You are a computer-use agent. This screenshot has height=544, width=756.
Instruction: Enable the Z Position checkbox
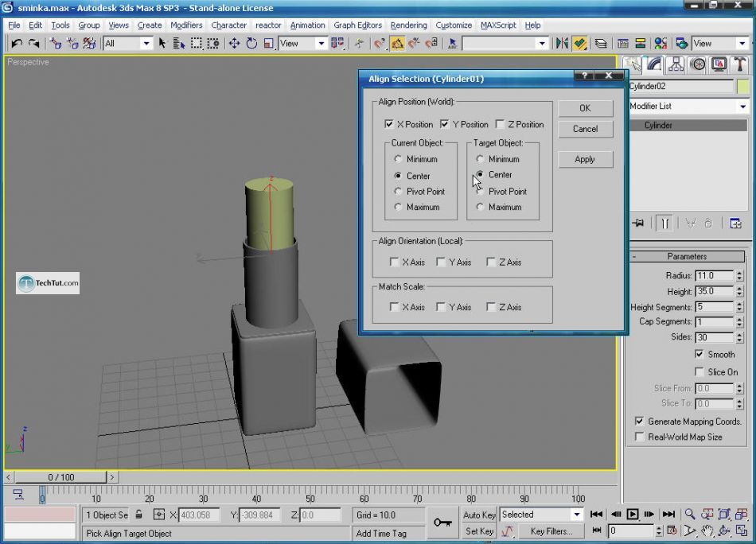click(x=500, y=124)
